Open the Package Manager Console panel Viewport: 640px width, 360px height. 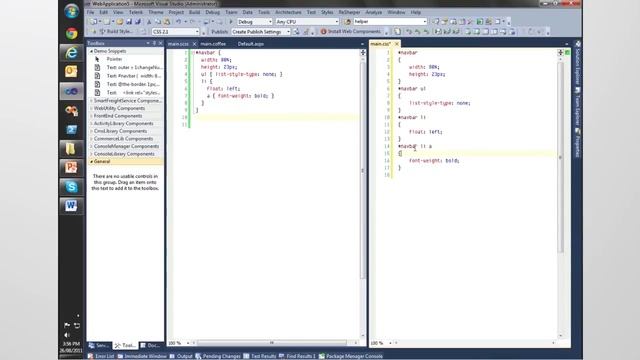coord(351,356)
